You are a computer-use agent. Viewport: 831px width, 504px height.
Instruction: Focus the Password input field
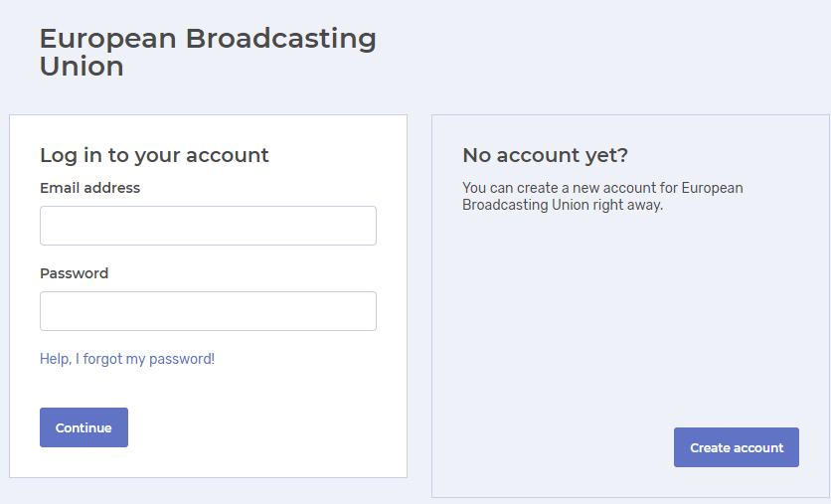[x=208, y=311]
